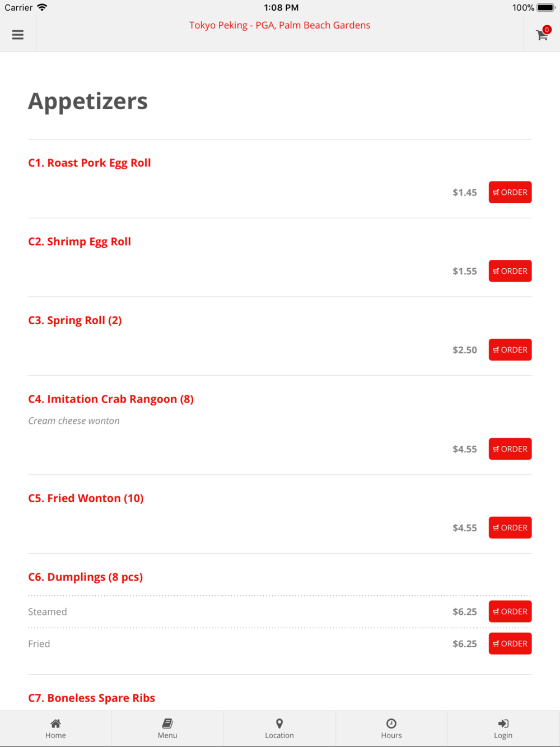Order the Fried dumplings option
This screenshot has height=747, width=560.
510,644
